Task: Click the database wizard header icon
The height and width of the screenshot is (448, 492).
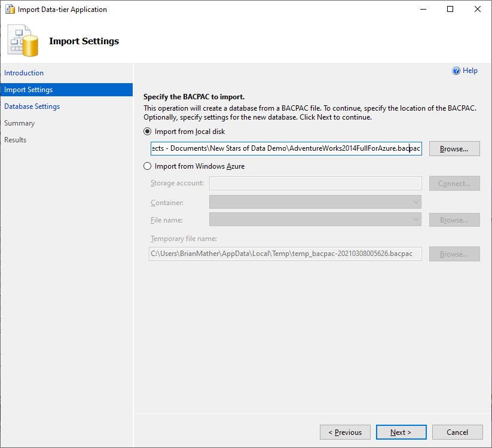Action: click(x=23, y=41)
